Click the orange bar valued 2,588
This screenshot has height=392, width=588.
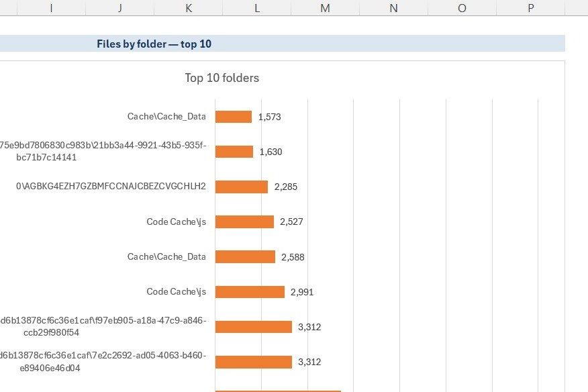pos(246,256)
